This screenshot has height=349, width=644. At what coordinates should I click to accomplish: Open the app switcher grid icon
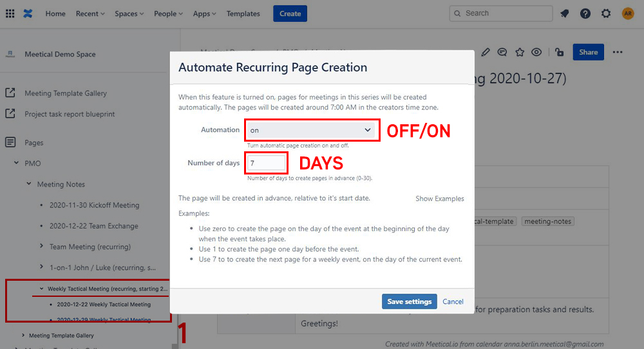[10, 14]
